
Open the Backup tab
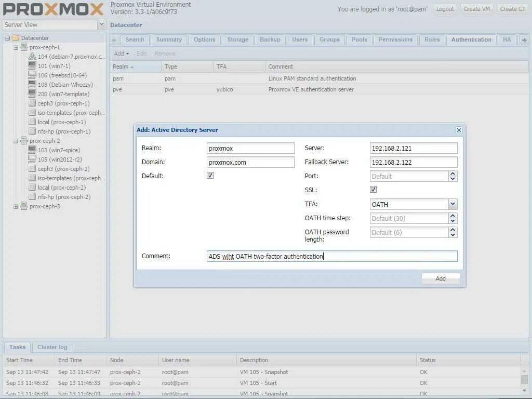[270, 39]
